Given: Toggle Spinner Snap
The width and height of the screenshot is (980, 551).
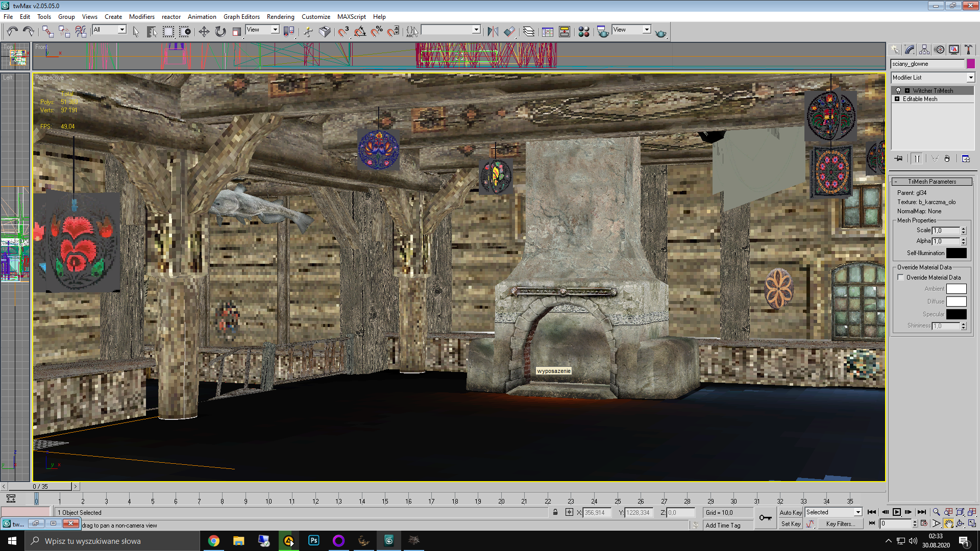Looking at the screenshot, I should 393,32.
